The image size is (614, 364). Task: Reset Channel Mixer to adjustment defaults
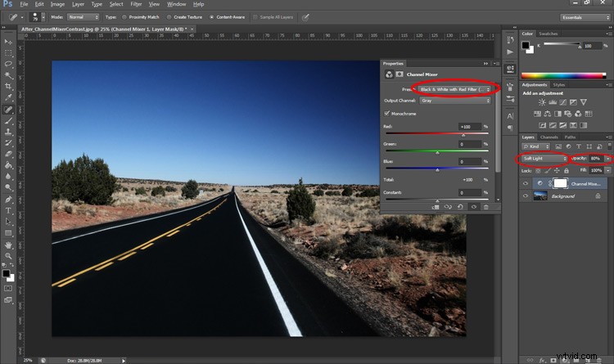[x=460, y=207]
